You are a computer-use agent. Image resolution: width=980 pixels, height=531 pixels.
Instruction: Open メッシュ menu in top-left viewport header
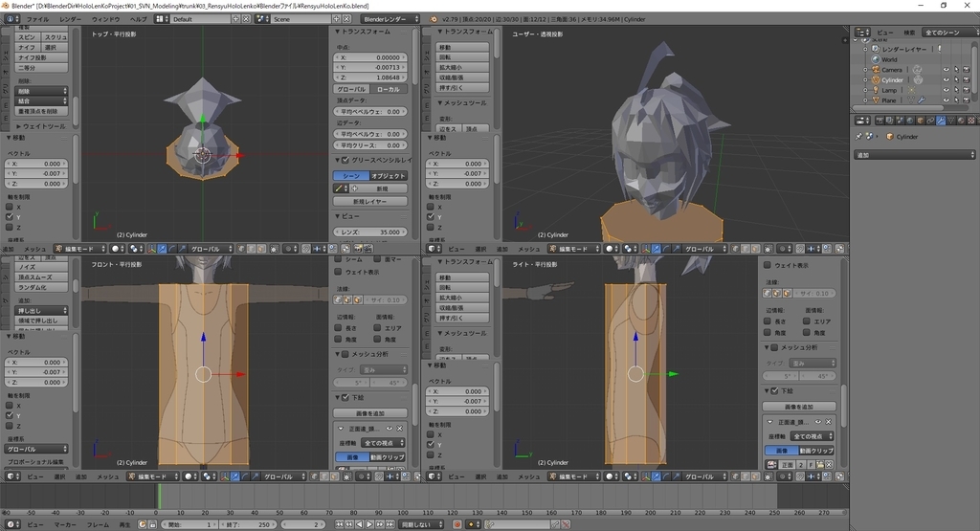(x=35, y=249)
